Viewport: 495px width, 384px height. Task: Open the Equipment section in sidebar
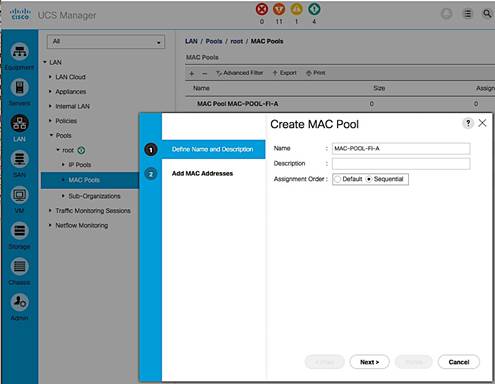(x=20, y=52)
